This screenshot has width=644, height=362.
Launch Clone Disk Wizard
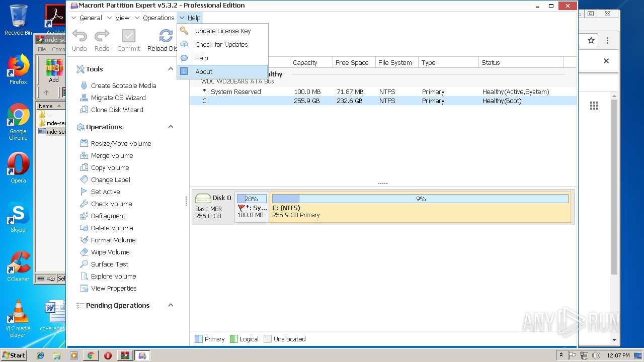[x=112, y=110]
